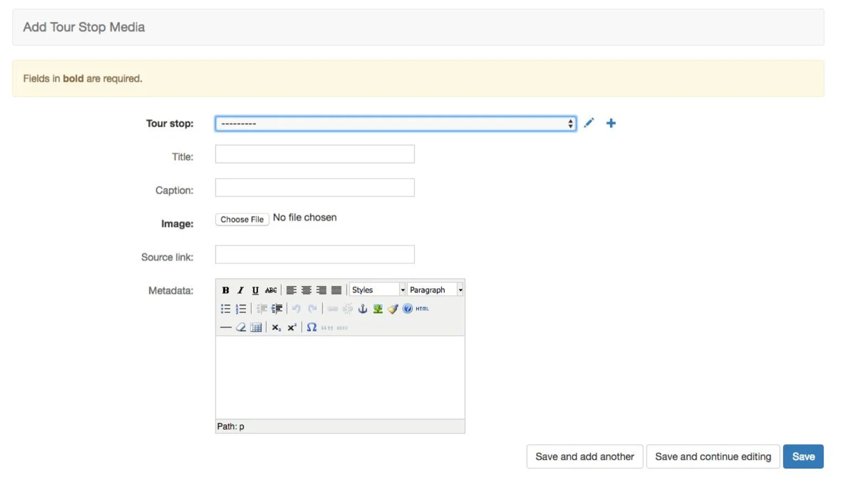Toggle italic formatting in Metadata editor

pyautogui.click(x=240, y=290)
